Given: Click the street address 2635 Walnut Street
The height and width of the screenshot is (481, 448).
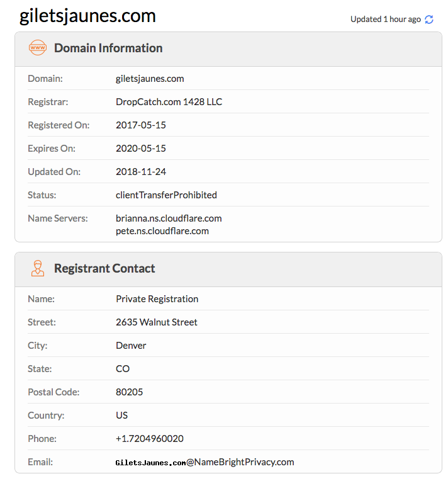Looking at the screenshot, I should click(x=157, y=322).
